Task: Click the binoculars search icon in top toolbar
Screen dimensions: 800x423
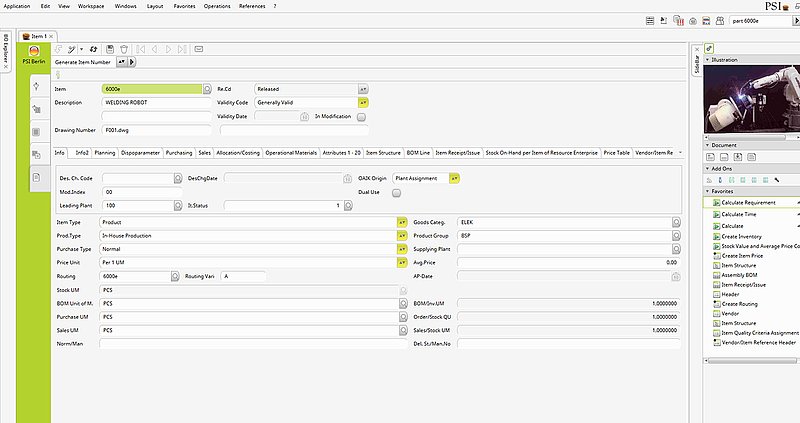Action: [720, 21]
